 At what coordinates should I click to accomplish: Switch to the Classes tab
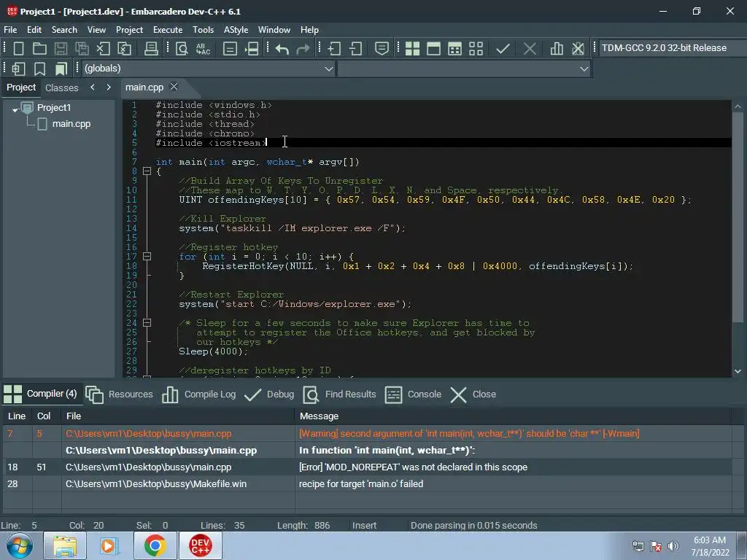pos(61,87)
